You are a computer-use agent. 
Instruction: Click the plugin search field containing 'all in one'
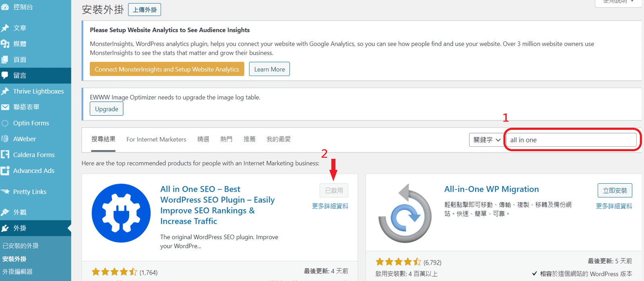coord(571,140)
